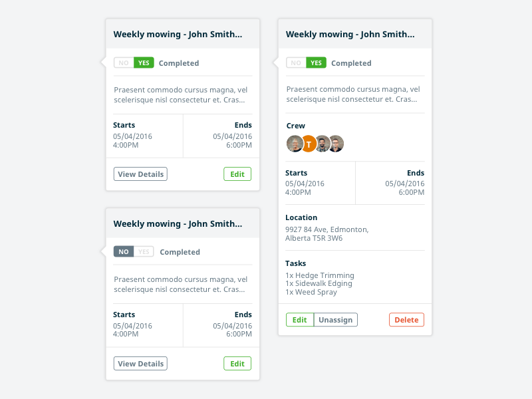The image size is (532, 399).
Task: Open View Details on bottom-left card
Action: pos(140,364)
